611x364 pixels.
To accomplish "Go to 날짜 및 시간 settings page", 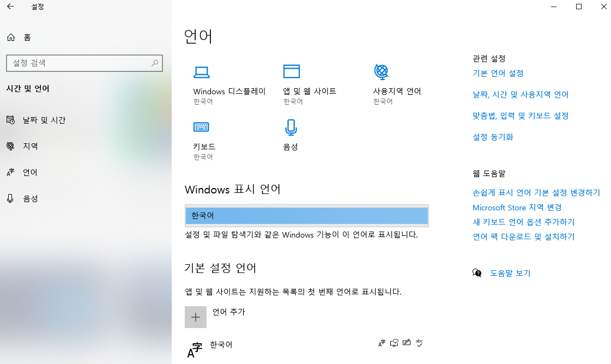I will 44,120.
